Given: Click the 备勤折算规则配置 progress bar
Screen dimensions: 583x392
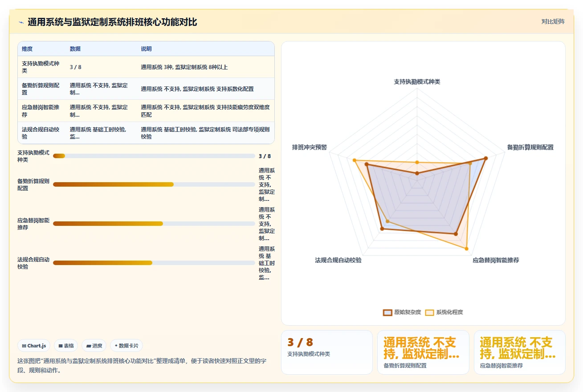Looking at the screenshot, I should click(x=154, y=184).
